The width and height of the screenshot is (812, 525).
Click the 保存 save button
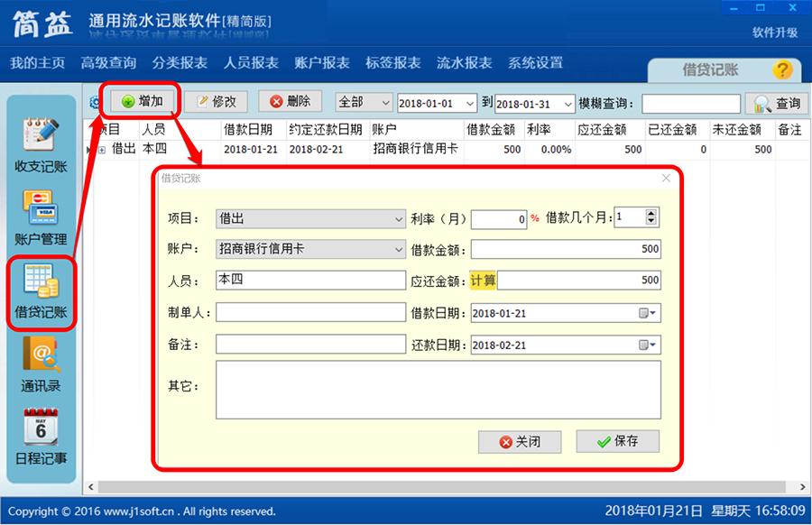pos(617,441)
